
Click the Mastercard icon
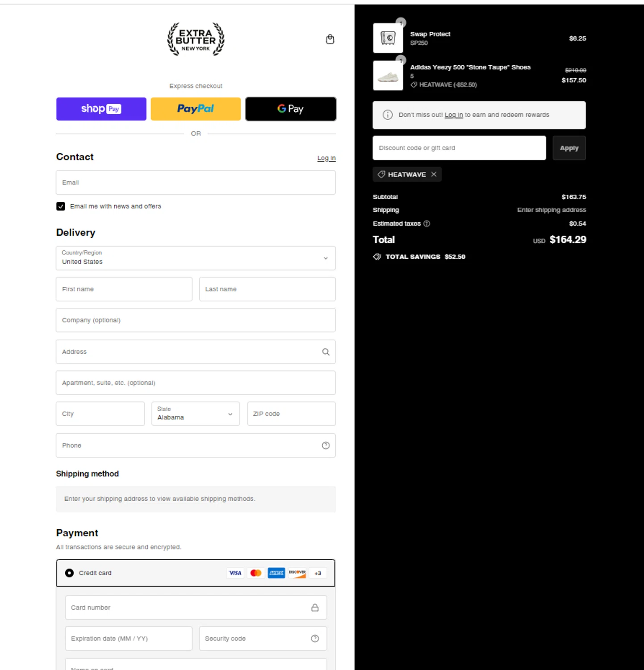[x=256, y=573]
